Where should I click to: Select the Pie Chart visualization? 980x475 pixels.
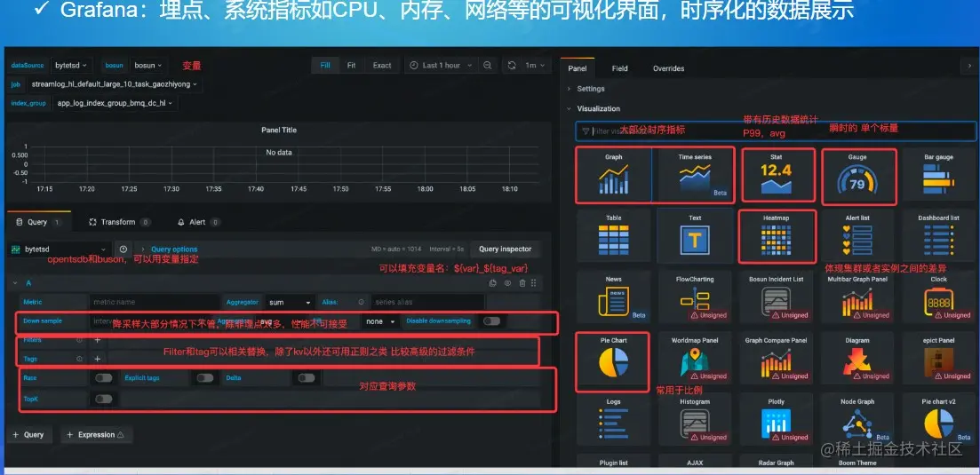click(614, 359)
